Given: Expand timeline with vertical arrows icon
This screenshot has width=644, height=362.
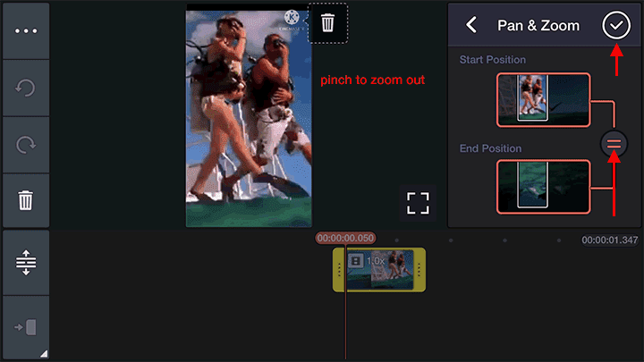Looking at the screenshot, I should (x=26, y=262).
